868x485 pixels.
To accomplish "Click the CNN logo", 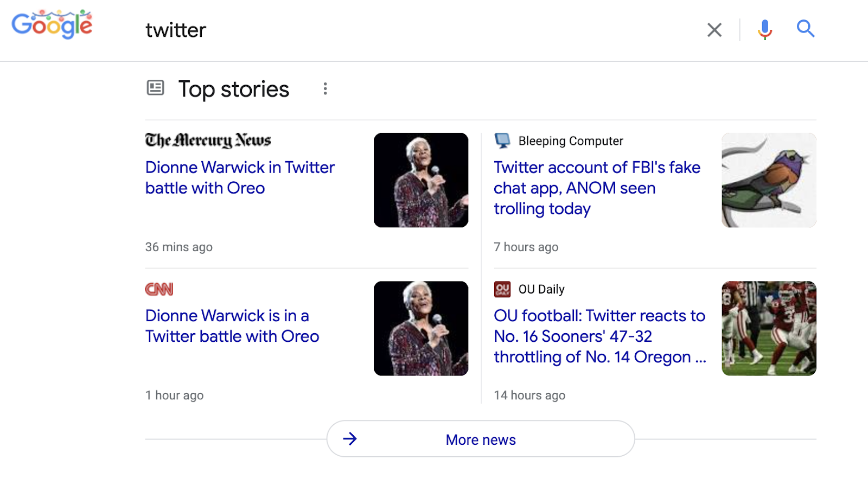I will (159, 289).
